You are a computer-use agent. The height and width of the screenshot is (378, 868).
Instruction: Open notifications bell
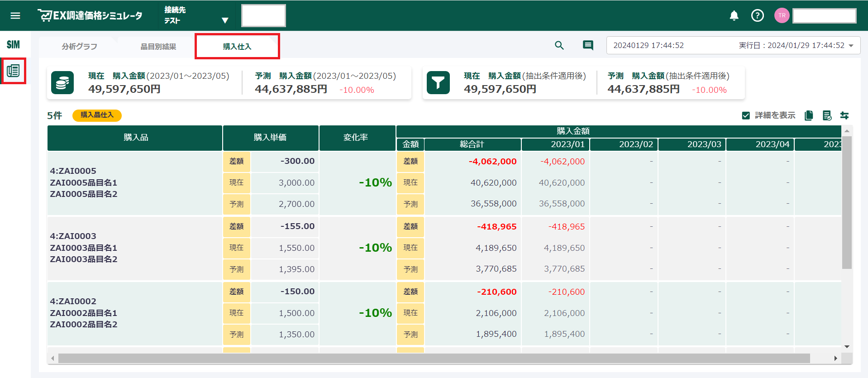(734, 16)
